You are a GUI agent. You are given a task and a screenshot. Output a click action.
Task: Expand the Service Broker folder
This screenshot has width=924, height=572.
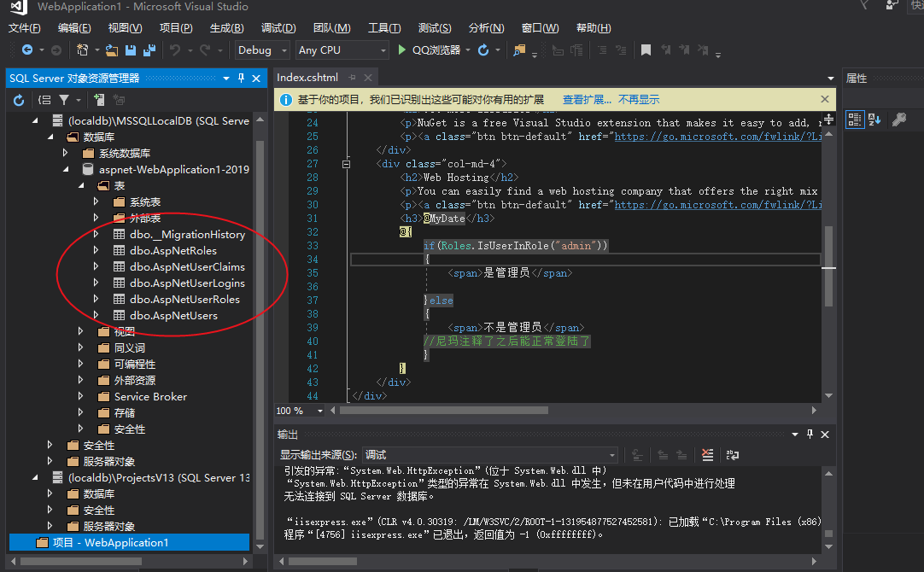click(x=81, y=396)
